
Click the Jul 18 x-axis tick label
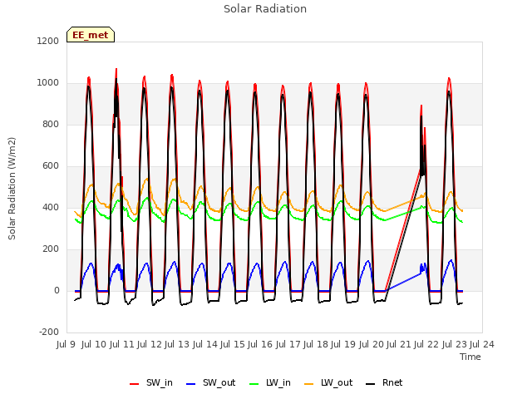coord(316,345)
